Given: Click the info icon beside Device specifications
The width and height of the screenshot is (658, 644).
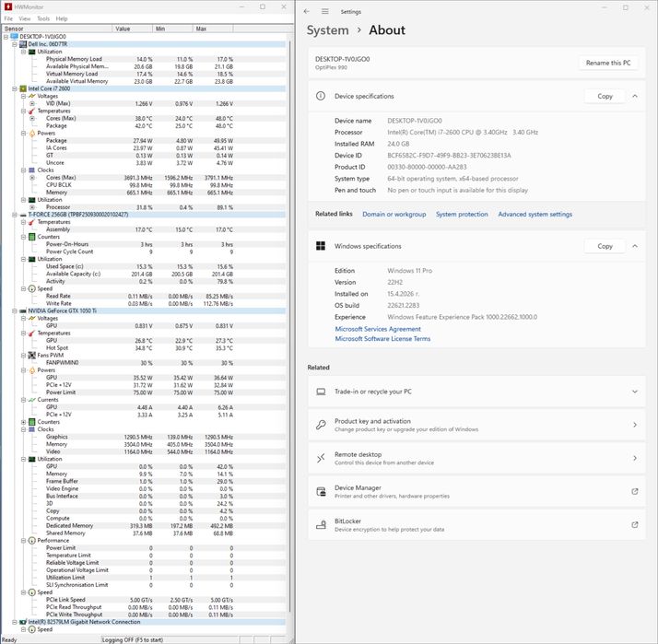Looking at the screenshot, I should tap(321, 96).
